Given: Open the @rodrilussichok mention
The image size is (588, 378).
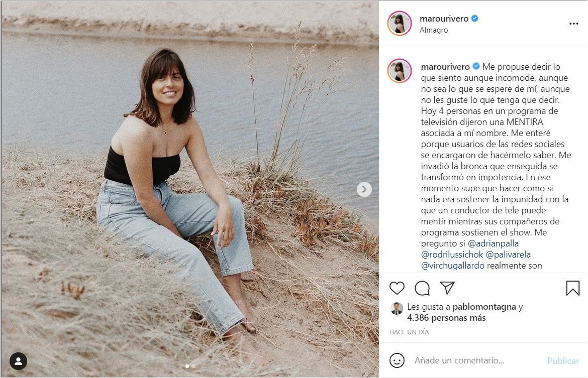Looking at the screenshot, I should click(x=452, y=255).
